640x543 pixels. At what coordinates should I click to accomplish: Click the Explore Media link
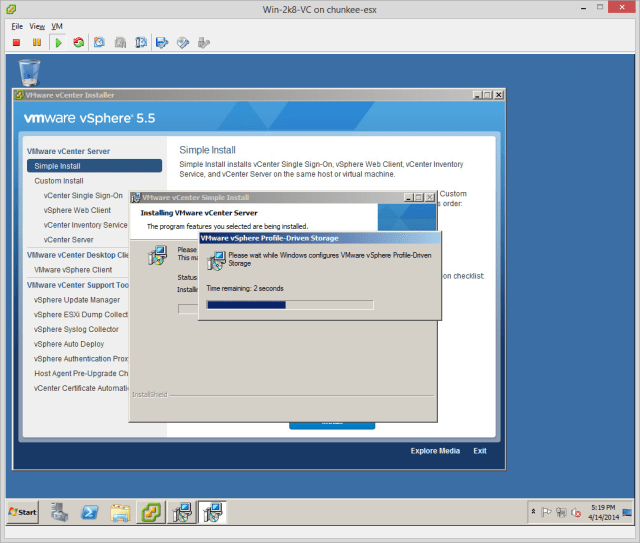435,451
